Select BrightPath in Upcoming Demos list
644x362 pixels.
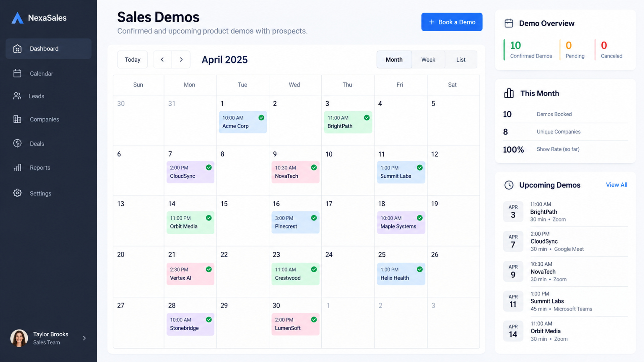tap(566, 212)
